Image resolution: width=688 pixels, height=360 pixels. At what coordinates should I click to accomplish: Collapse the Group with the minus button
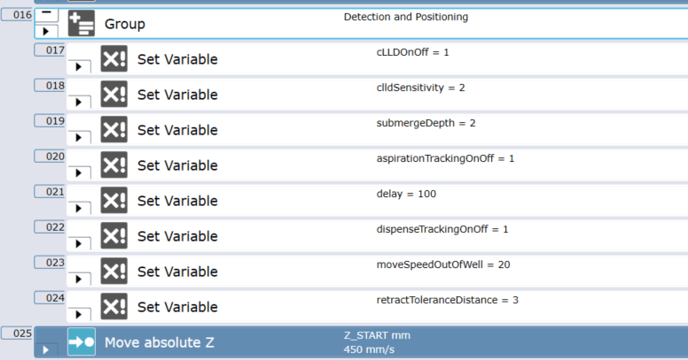click(x=47, y=14)
